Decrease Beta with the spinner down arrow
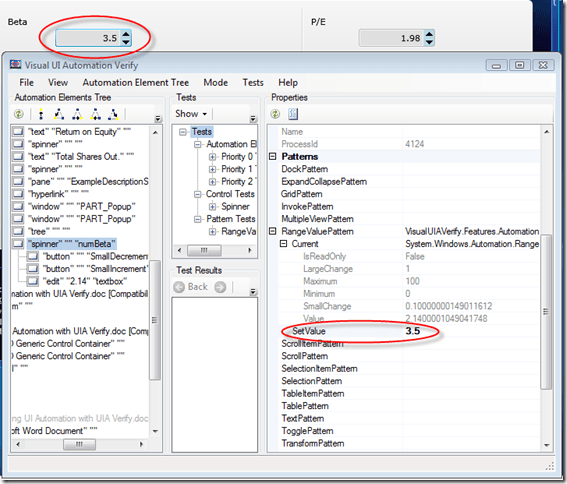 125,42
